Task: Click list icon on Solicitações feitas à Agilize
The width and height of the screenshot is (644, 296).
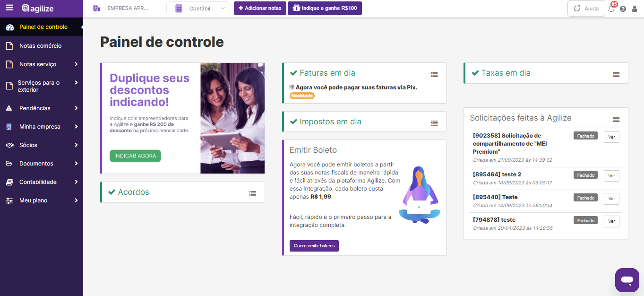Action: click(x=616, y=120)
